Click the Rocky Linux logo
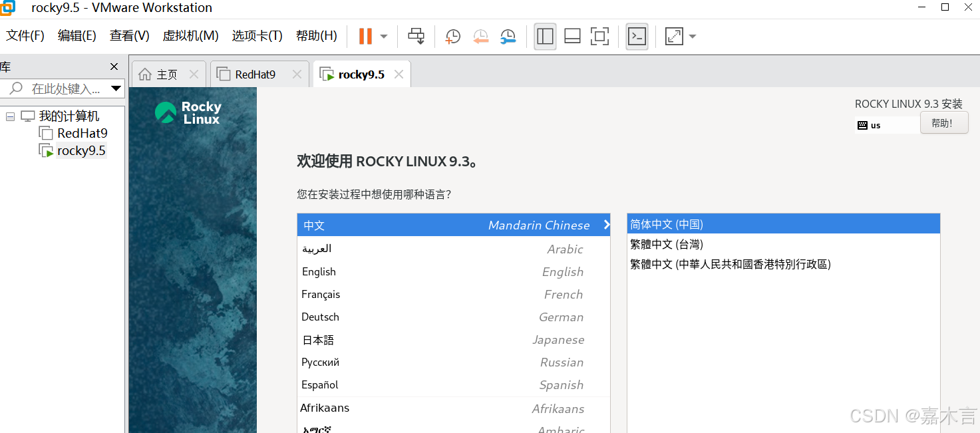 [188, 113]
